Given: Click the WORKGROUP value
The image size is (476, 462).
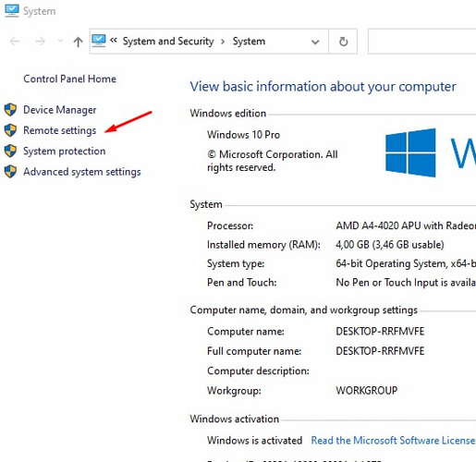Looking at the screenshot, I should tap(367, 391).
